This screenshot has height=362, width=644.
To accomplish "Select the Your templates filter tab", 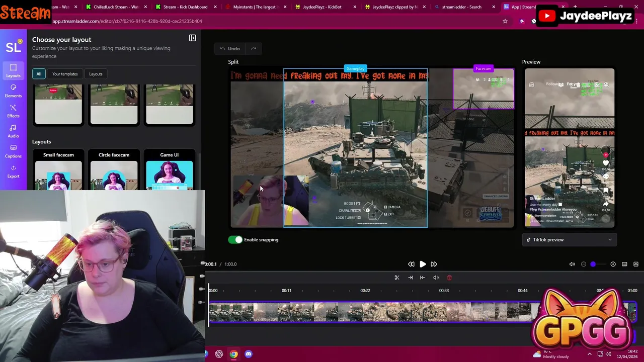I will point(65,74).
